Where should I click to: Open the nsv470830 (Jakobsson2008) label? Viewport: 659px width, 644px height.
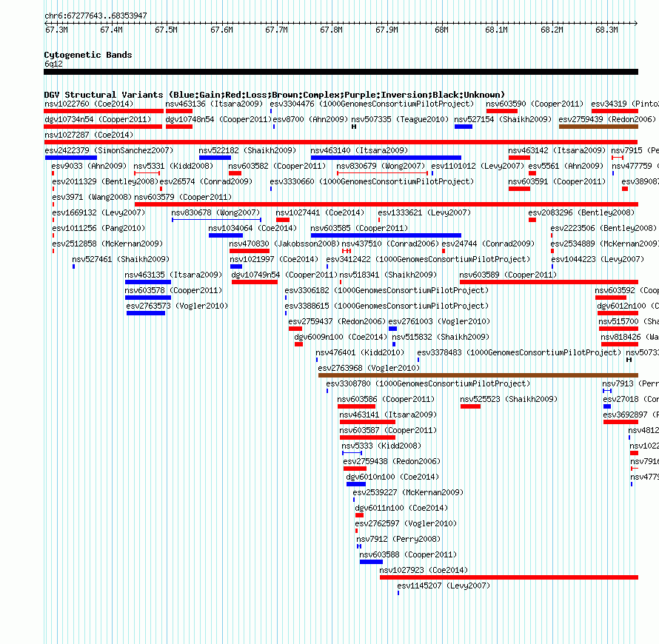click(284, 244)
